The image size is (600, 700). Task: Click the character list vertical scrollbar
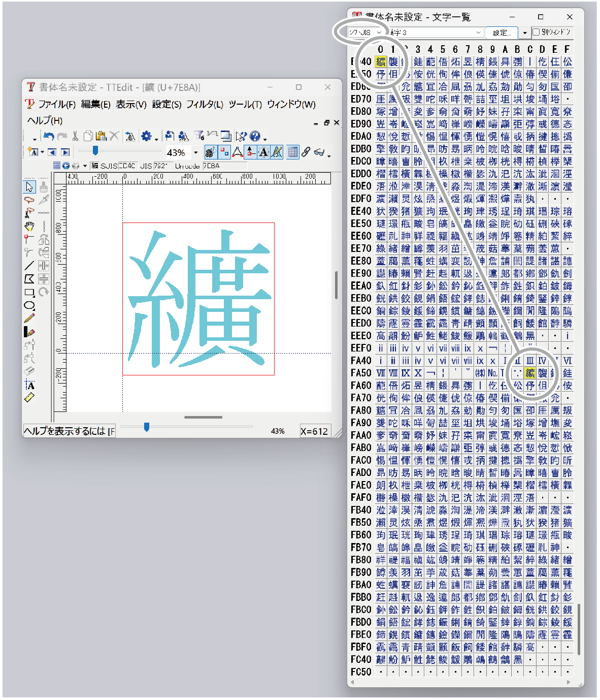point(578,630)
